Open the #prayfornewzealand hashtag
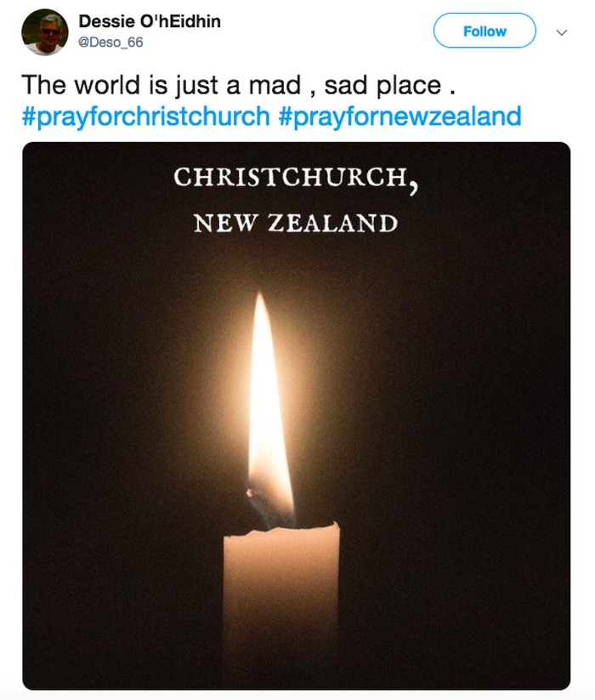Image resolution: width=595 pixels, height=700 pixels. coord(399,116)
